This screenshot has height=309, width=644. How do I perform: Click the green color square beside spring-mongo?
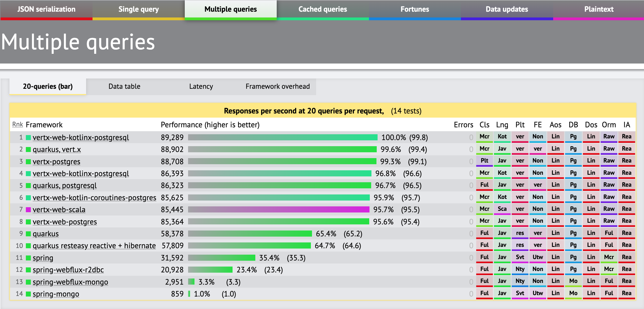click(x=28, y=294)
